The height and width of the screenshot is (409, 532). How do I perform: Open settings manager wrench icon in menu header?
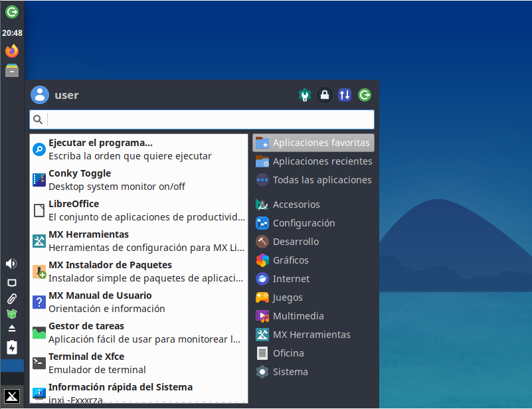click(x=305, y=95)
